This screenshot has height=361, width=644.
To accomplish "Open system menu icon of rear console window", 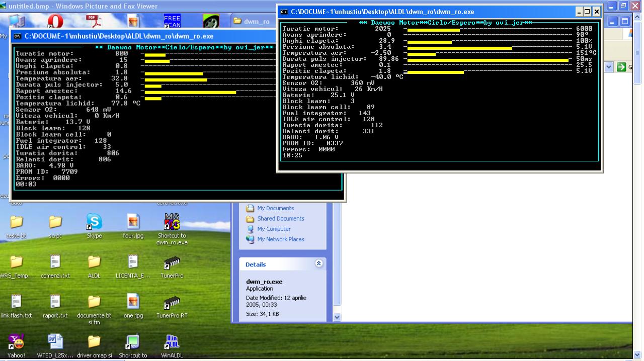I will pos(18,36).
